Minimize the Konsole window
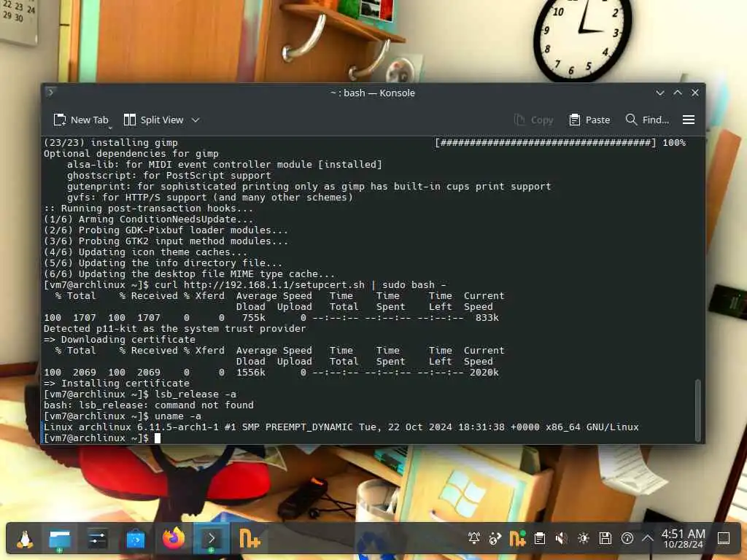The width and height of the screenshot is (747, 560). [659, 93]
